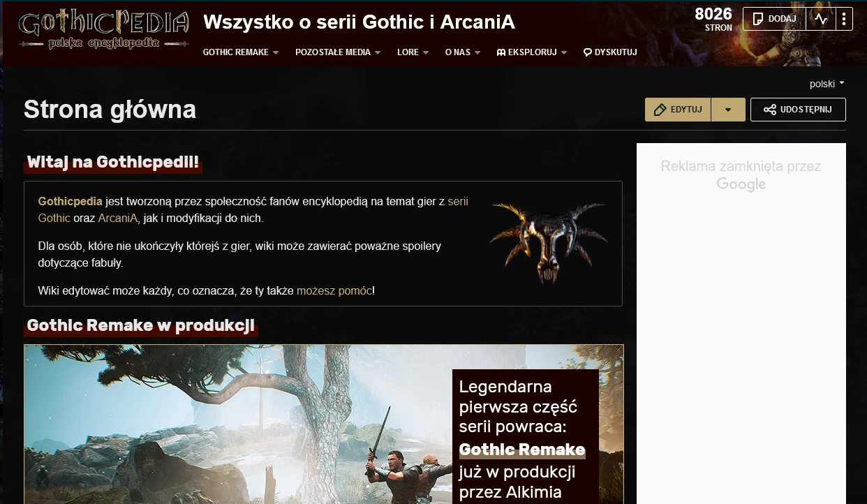867x504 pixels.
Task: Follow the ArcaniA link
Action: coord(118,218)
